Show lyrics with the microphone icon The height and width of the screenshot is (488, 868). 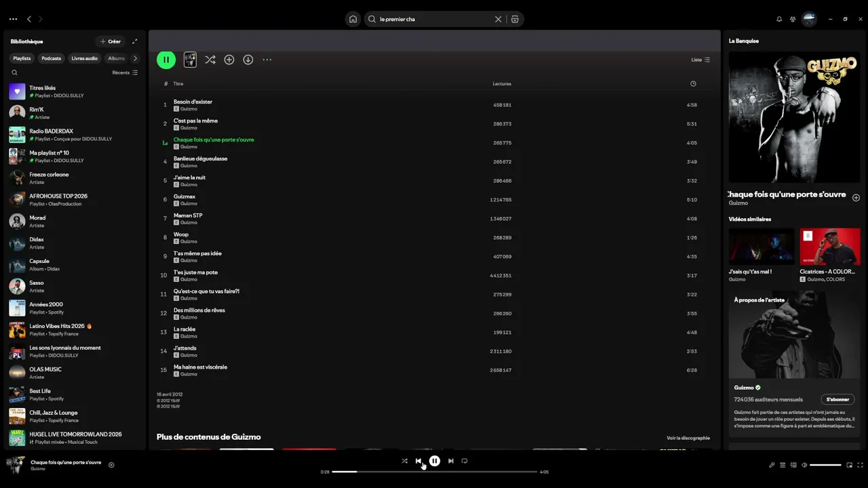772,465
